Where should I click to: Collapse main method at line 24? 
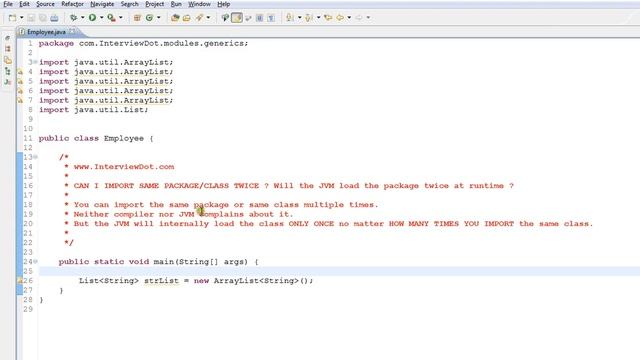(x=36, y=261)
